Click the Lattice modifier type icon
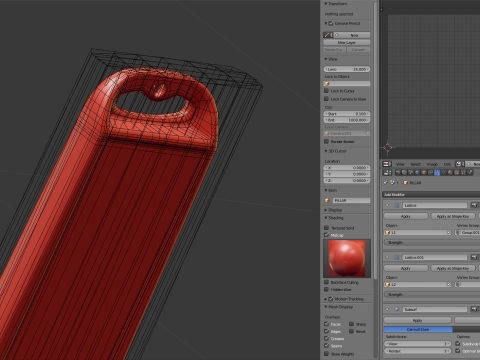The image size is (480, 360). tap(397, 205)
